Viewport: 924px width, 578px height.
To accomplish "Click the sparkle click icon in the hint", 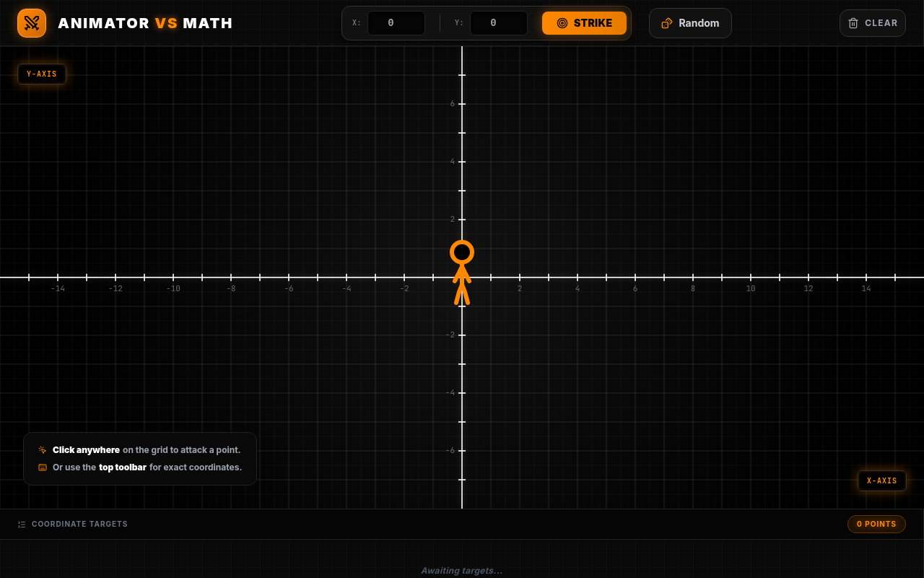I will [x=43, y=450].
